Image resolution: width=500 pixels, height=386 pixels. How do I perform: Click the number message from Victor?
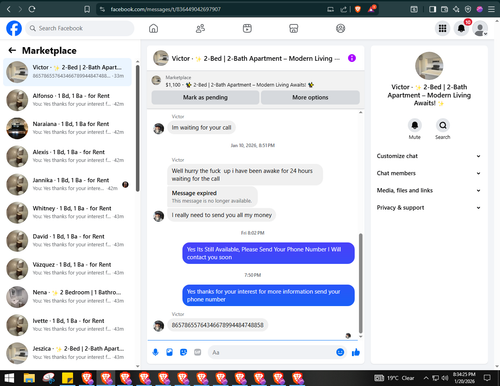point(218,325)
